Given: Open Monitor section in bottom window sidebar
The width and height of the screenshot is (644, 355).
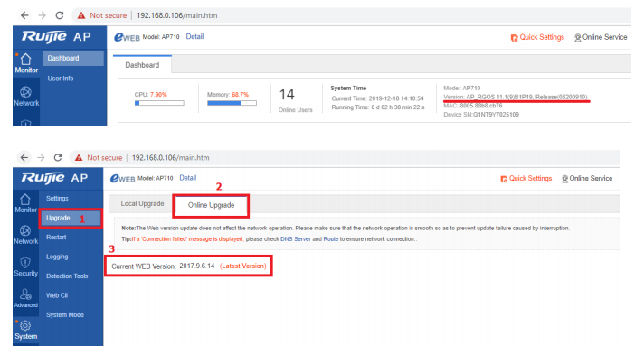Looking at the screenshot, I should point(25,203).
